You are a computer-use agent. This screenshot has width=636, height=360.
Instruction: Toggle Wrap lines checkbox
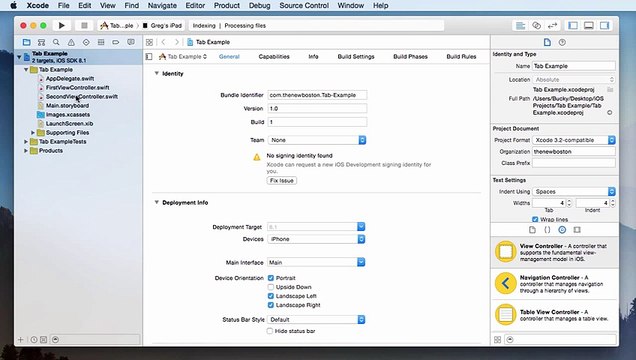click(535, 219)
